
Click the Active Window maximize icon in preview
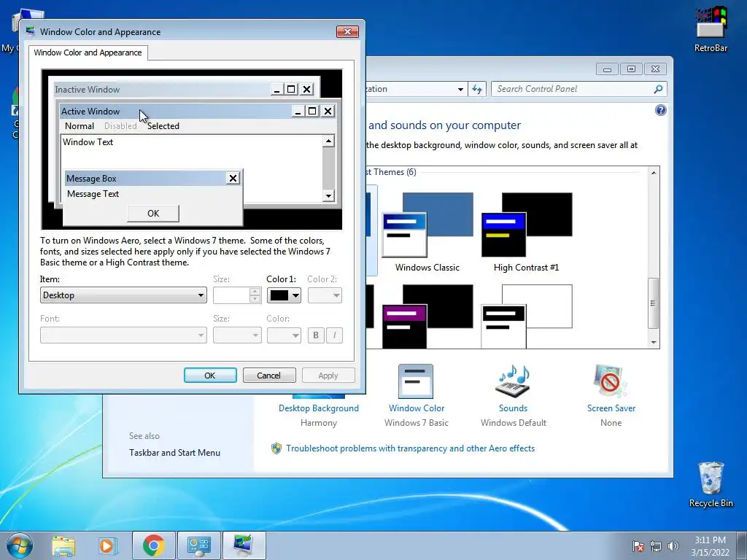[312, 112]
